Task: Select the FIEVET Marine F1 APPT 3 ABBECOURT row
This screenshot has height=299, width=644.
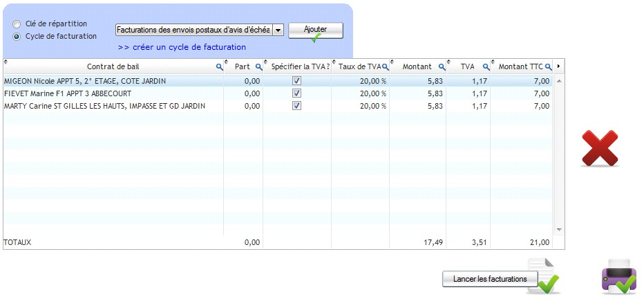Action: (x=278, y=93)
